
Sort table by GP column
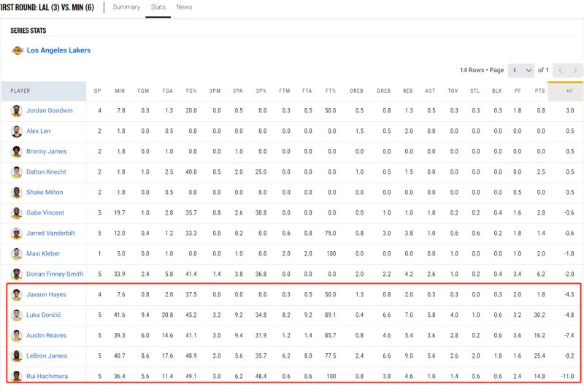point(98,91)
